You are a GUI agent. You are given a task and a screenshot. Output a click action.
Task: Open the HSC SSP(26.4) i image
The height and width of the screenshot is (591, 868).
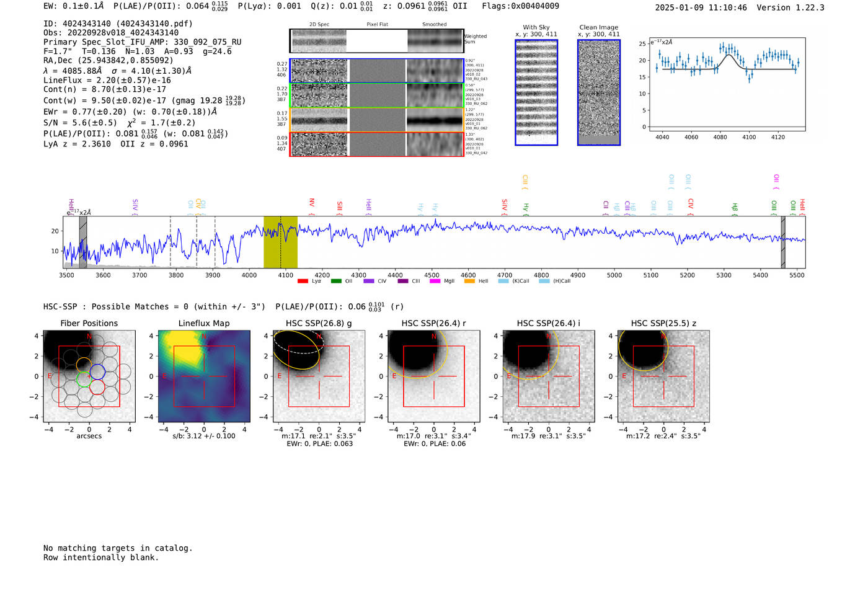(549, 376)
